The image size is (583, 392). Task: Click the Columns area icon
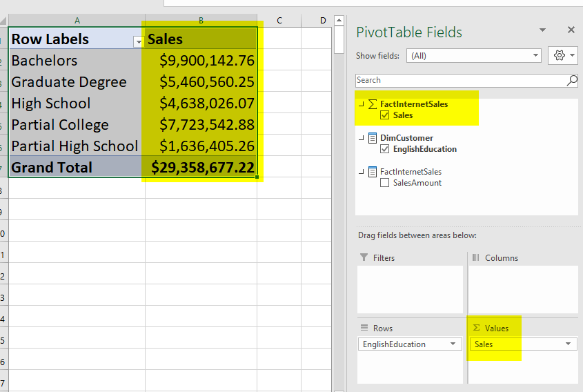476,258
